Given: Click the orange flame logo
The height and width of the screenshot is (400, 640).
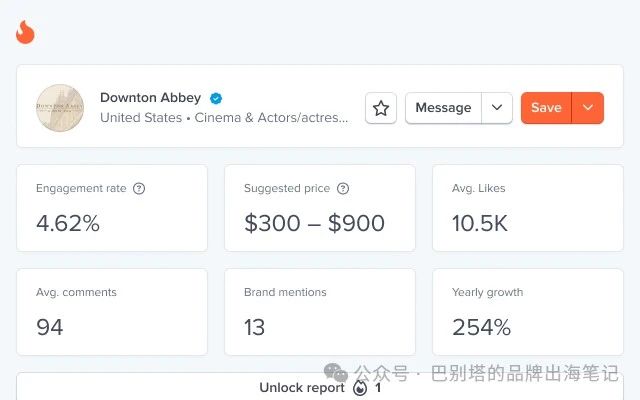Looking at the screenshot, I should pyautogui.click(x=25, y=32).
